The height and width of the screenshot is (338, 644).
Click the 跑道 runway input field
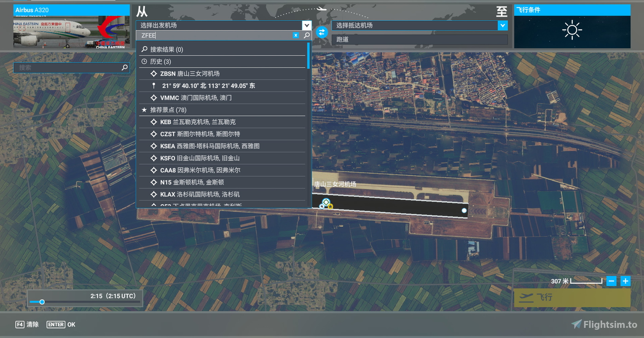pyautogui.click(x=420, y=40)
